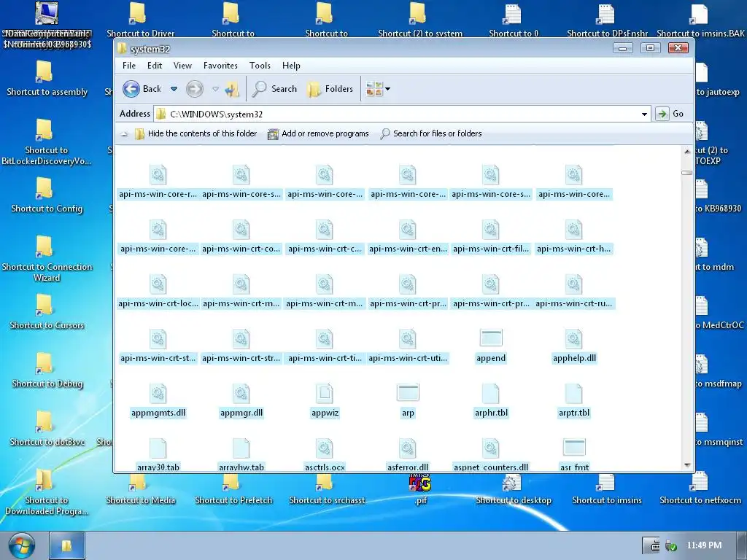Open the View menu

pyautogui.click(x=182, y=65)
